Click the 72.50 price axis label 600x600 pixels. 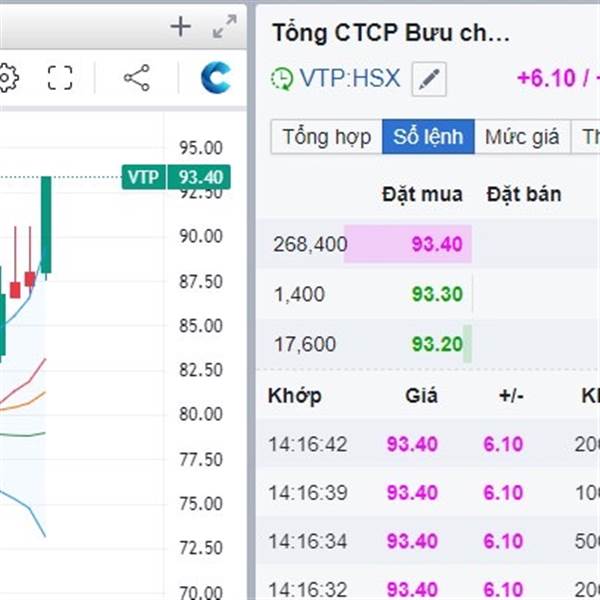(201, 548)
